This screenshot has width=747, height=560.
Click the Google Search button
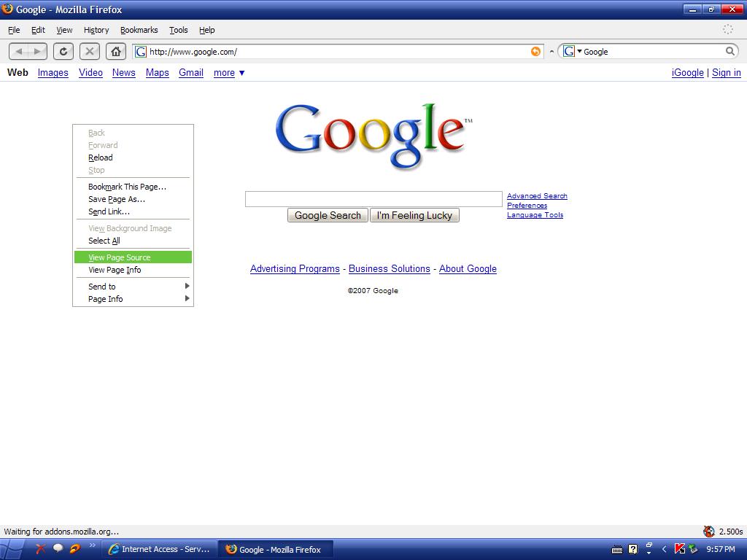click(328, 215)
